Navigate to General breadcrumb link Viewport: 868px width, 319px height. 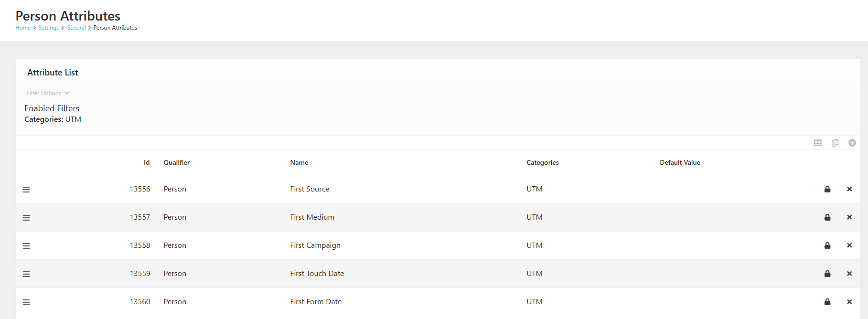[x=76, y=28]
